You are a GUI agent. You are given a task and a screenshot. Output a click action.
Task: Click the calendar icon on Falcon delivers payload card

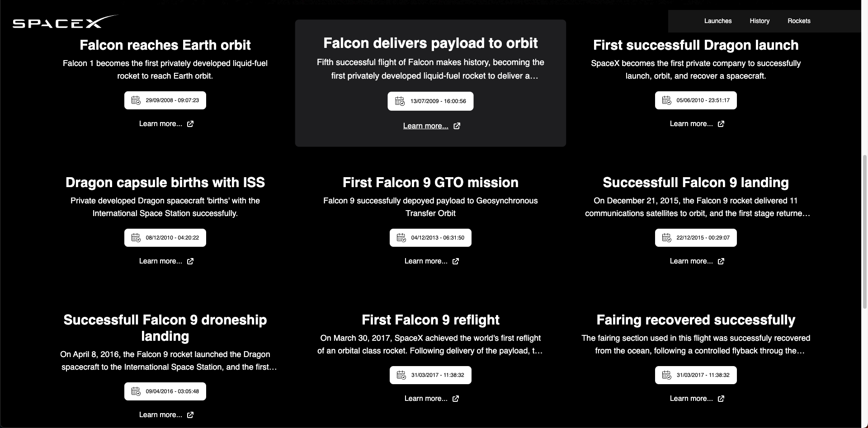[x=400, y=101]
